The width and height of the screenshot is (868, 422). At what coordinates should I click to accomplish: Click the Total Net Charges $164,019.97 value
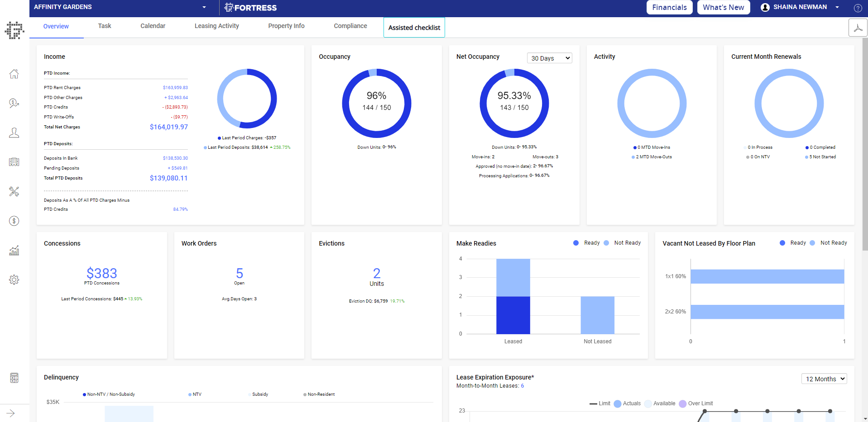tap(169, 127)
